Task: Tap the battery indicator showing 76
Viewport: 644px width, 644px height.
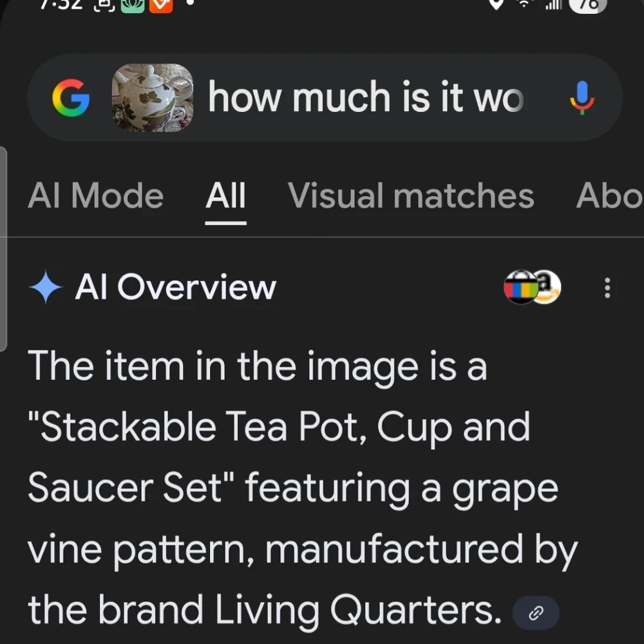Action: point(588,5)
